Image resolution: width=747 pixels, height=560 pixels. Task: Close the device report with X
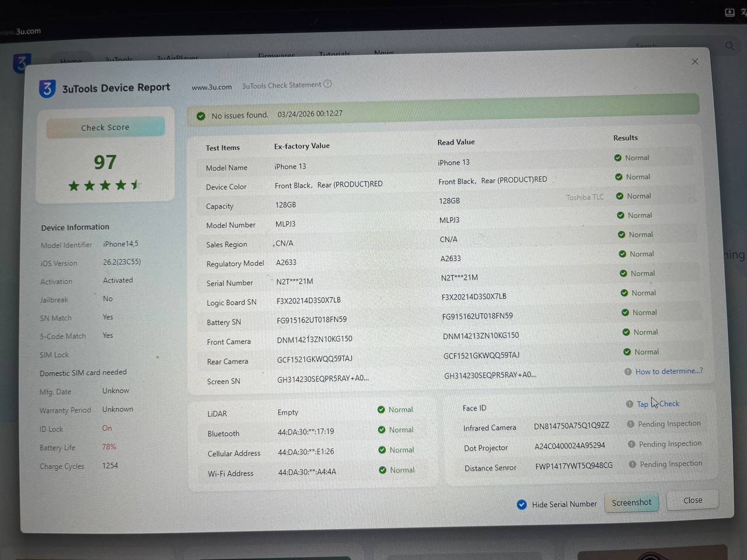[x=694, y=62]
